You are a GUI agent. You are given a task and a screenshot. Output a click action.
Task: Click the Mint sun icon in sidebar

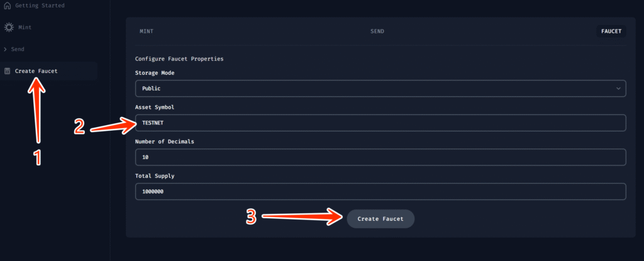pos(9,28)
